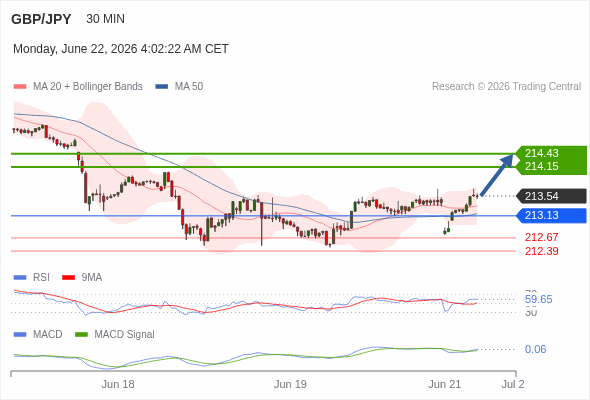Viewport: 590px width, 400px height.
Task: Click the Jun 19 axis label
Action: coord(290,384)
